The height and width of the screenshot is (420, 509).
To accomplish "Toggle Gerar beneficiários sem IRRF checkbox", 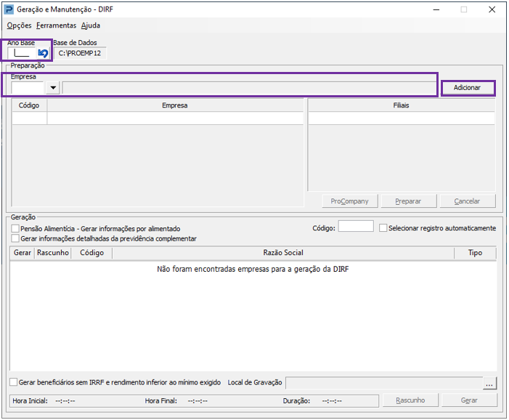I will click(x=13, y=382).
